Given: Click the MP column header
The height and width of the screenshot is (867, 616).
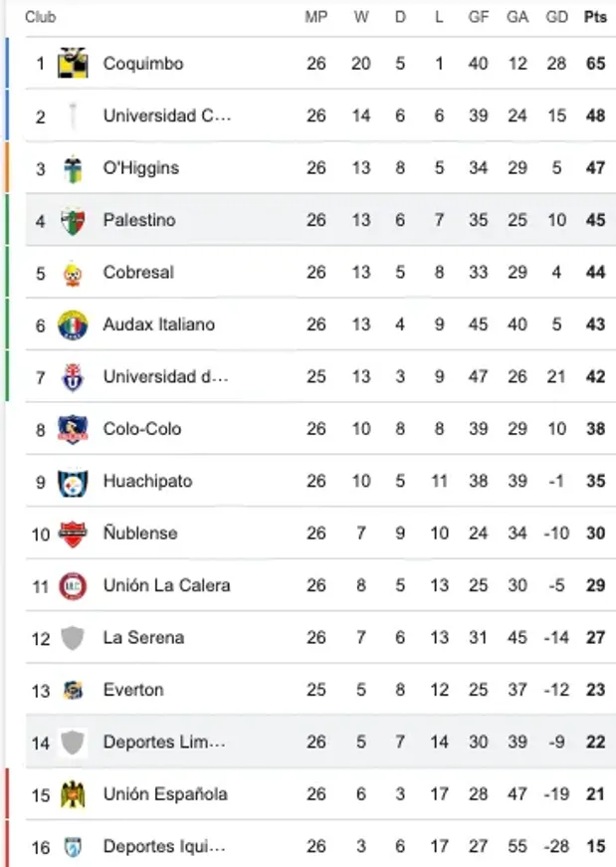Looking at the screenshot, I should [x=316, y=17].
